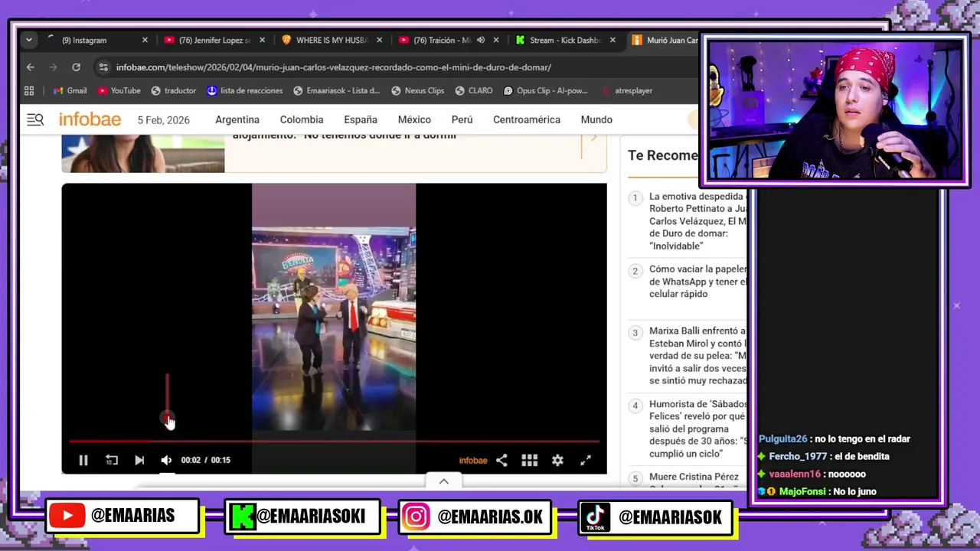980x551 pixels.
Task: Share the video using share icon
Action: tap(501, 460)
